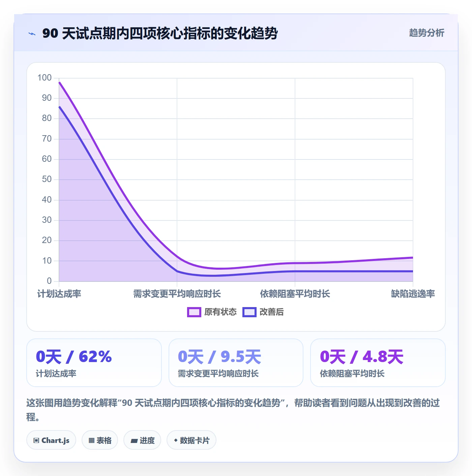This screenshot has width=472, height=476.
Task: Click the description paragraph starting 这张图用趋势变化解释
Action: [233, 410]
